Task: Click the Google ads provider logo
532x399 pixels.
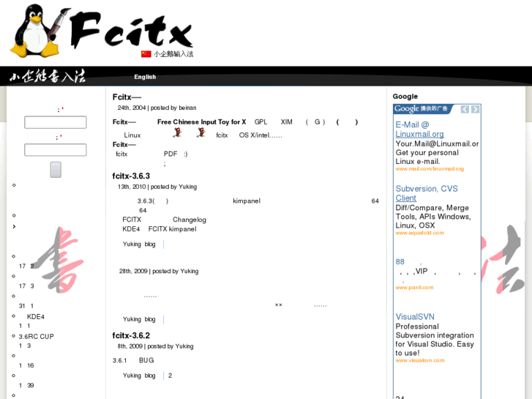Action: pos(421,108)
